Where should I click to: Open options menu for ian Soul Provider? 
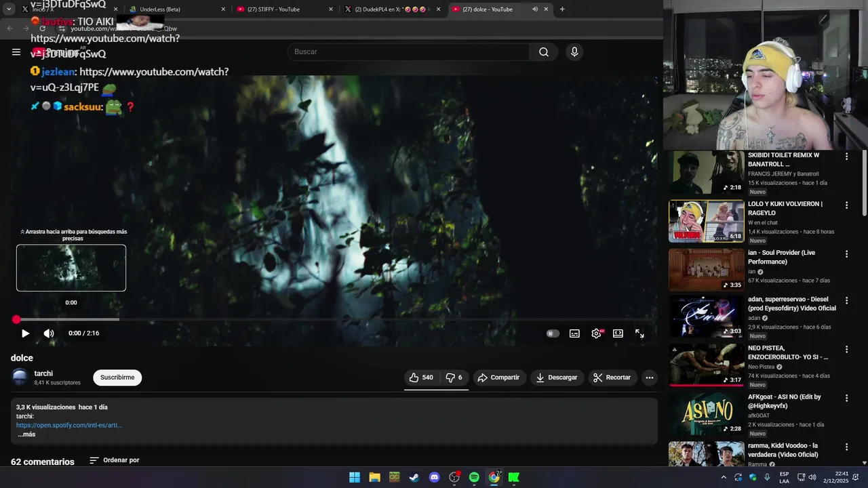click(x=846, y=254)
